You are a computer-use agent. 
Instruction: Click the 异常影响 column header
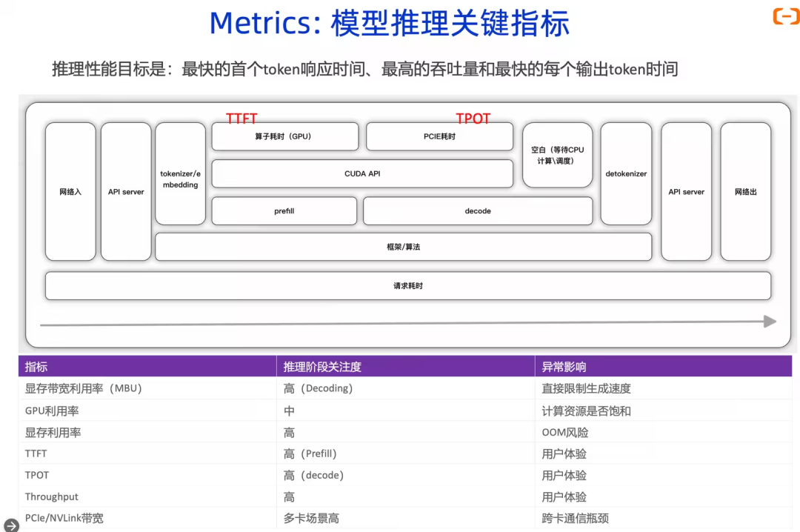click(564, 367)
